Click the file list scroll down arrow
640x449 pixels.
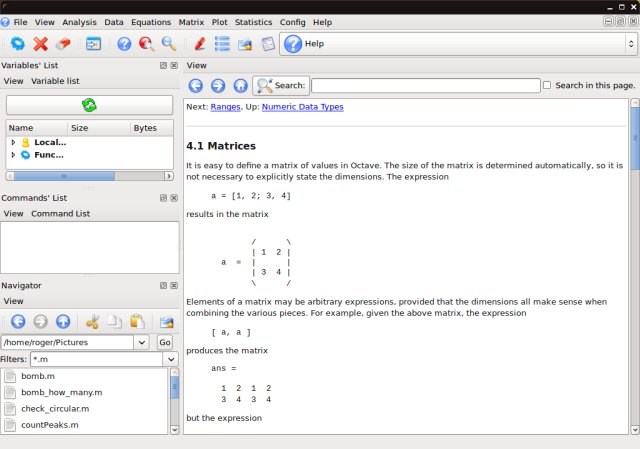(x=174, y=429)
